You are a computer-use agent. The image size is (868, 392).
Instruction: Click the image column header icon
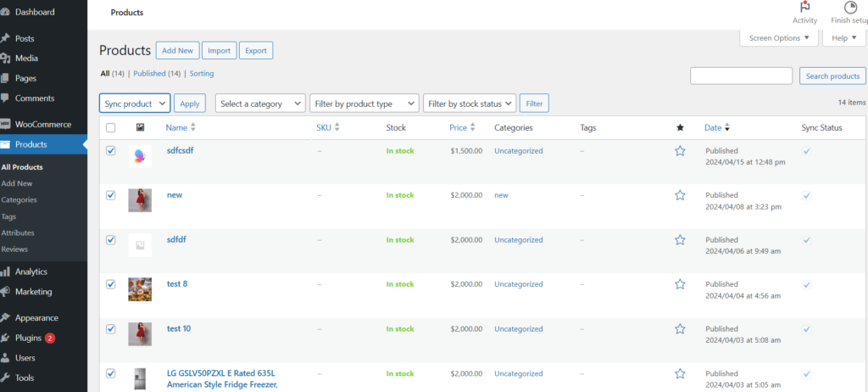tap(140, 127)
